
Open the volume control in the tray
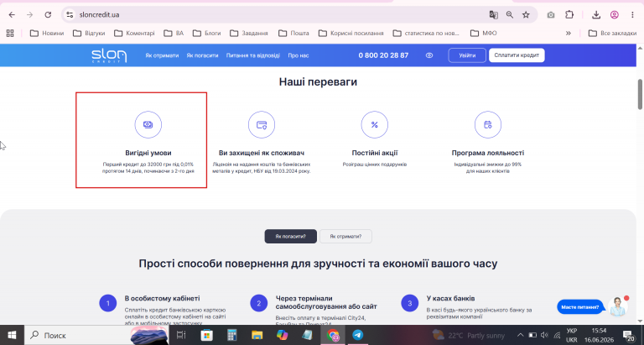tap(544, 335)
